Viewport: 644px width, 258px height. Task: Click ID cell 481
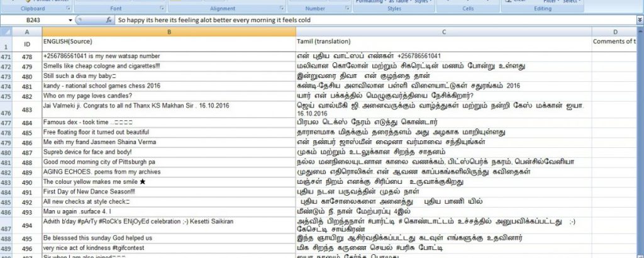pos(27,86)
